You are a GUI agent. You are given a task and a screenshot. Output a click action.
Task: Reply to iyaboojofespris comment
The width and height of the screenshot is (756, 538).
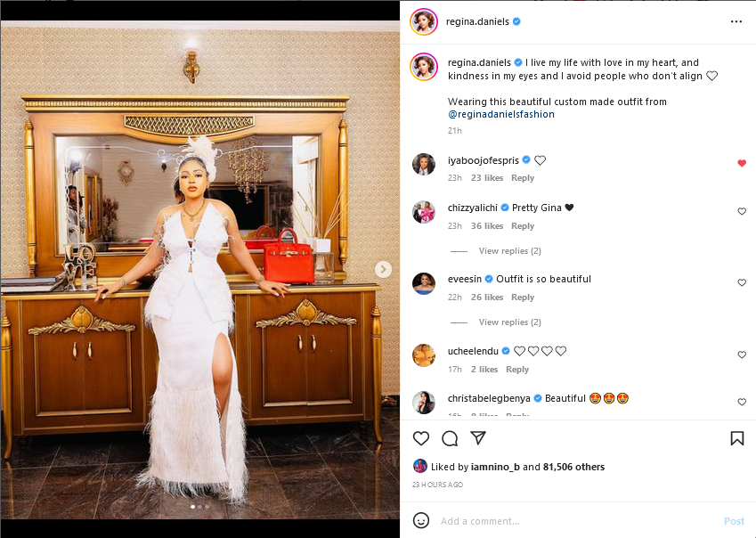(523, 178)
